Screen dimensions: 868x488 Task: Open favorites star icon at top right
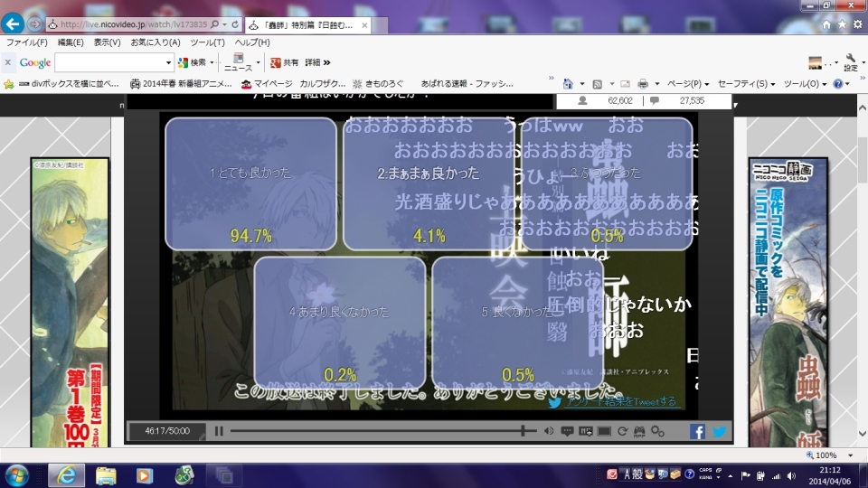tap(842, 24)
